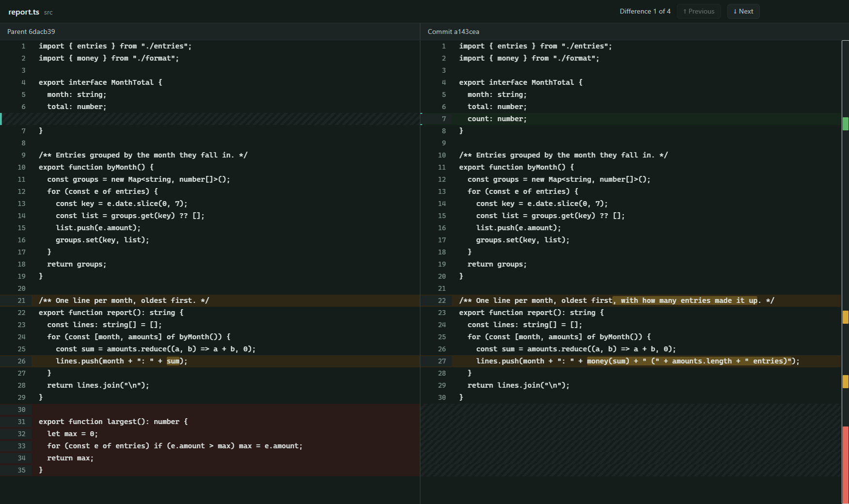The width and height of the screenshot is (849, 504).
Task: Click line number 31 in the parent pane
Action: (x=21, y=422)
